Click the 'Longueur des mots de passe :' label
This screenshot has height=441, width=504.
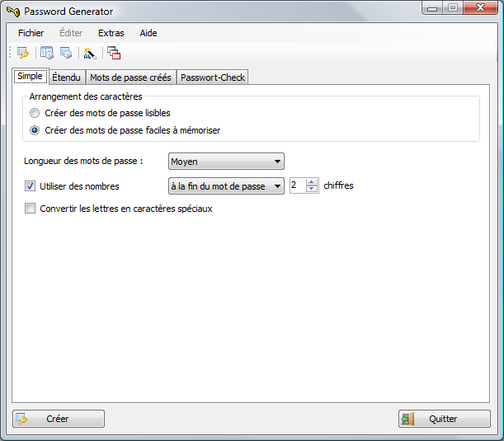pyautogui.click(x=83, y=161)
